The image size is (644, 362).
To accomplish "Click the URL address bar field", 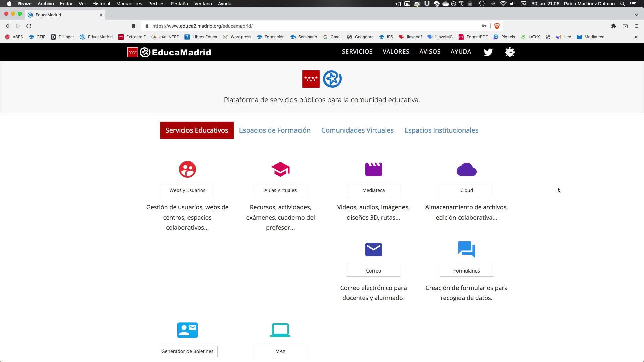I will point(302,26).
